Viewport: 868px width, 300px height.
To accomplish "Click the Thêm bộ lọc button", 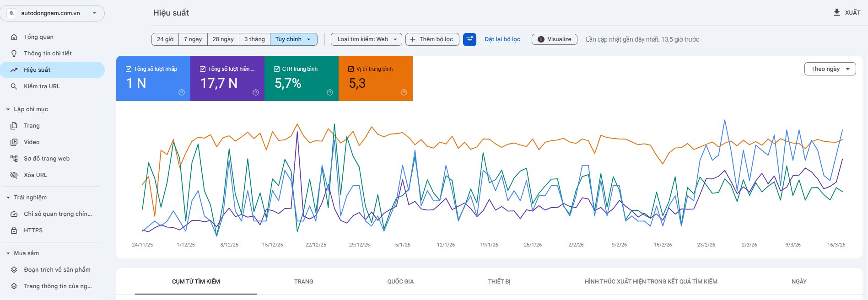I will pos(432,39).
